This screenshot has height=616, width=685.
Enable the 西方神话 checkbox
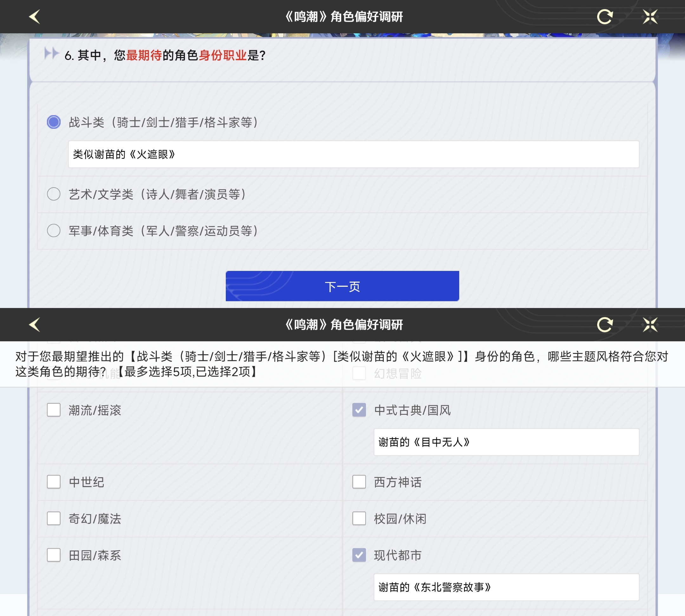[359, 482]
